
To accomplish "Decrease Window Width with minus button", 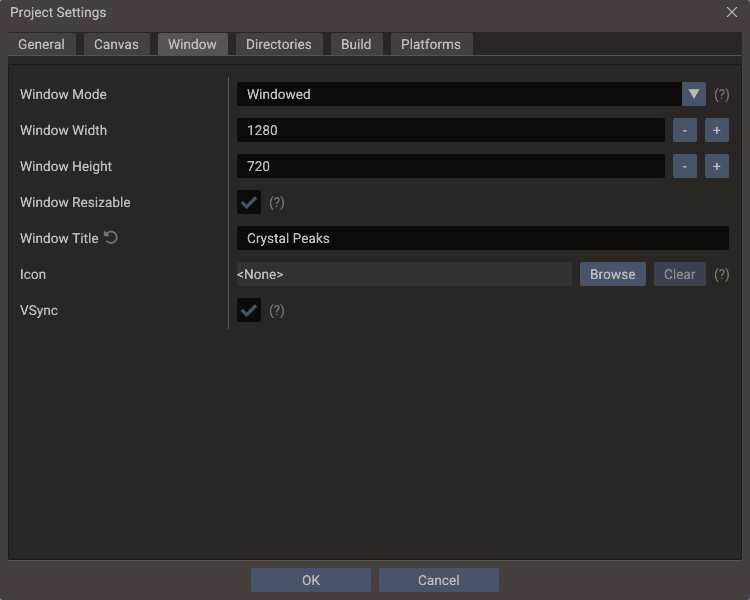I will pyautogui.click(x=685, y=130).
